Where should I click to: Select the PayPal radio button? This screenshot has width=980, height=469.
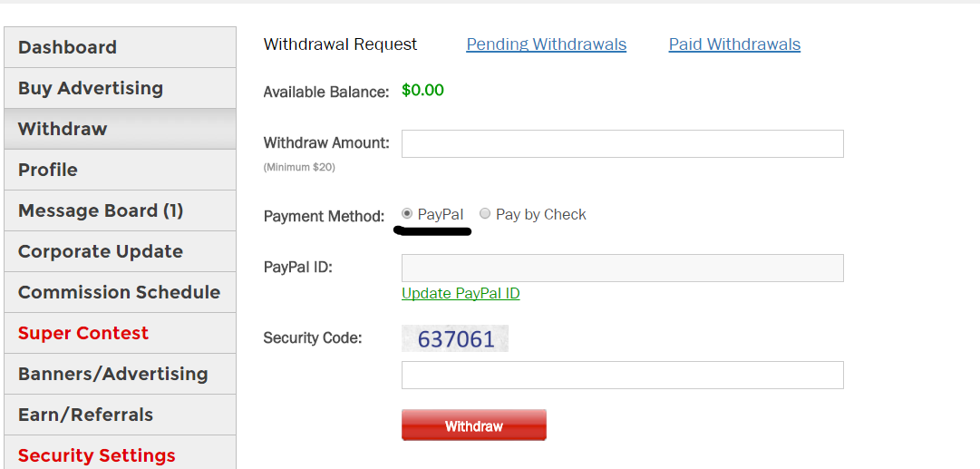tap(407, 214)
